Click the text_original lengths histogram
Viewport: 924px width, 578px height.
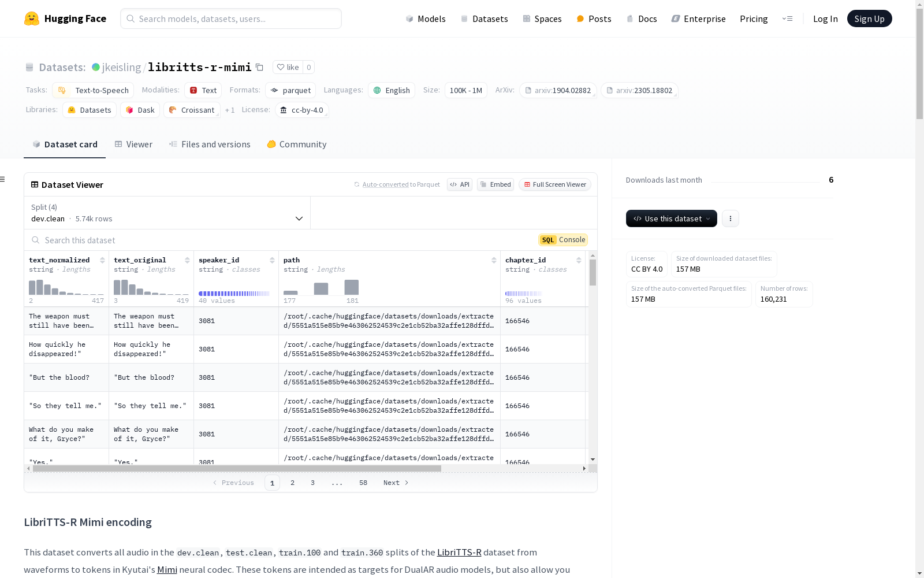151,287
